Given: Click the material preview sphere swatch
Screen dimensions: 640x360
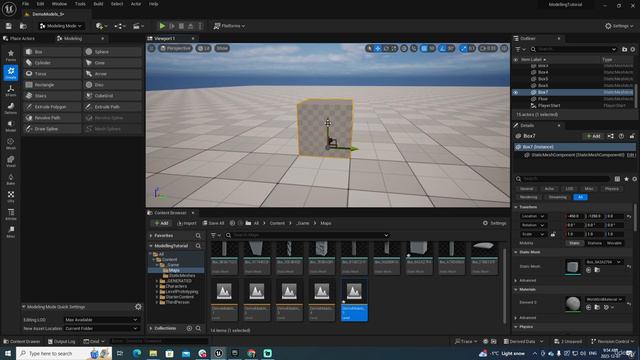Looking at the screenshot, I should point(573,304).
